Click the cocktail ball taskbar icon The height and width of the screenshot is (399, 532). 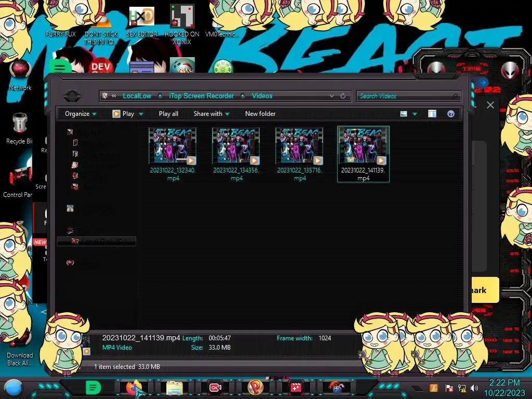[x=336, y=388]
